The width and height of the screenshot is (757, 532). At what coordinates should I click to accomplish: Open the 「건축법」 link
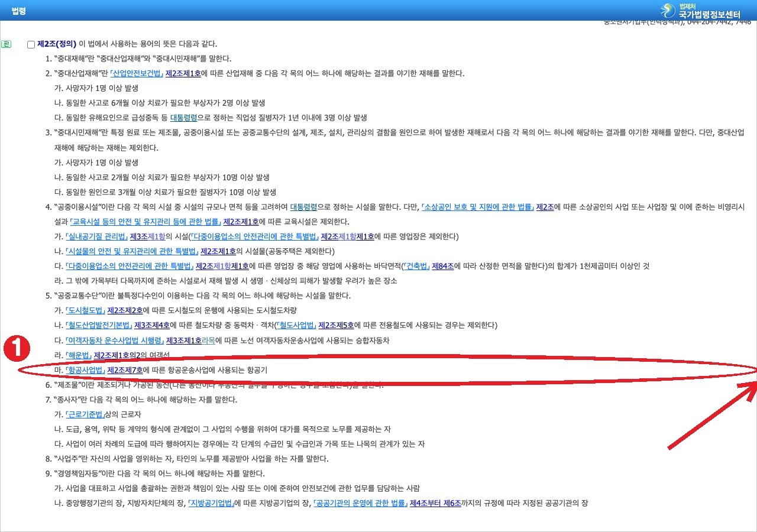pos(415,266)
